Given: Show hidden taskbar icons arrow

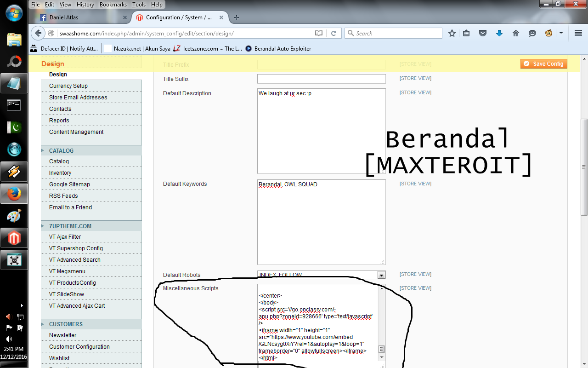Looking at the screenshot, I should 22,305.
